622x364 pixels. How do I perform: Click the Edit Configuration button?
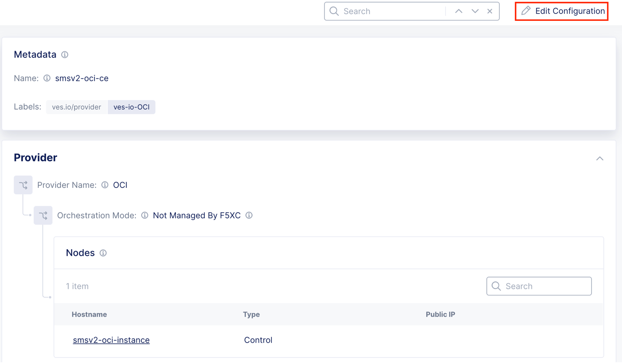click(x=562, y=11)
